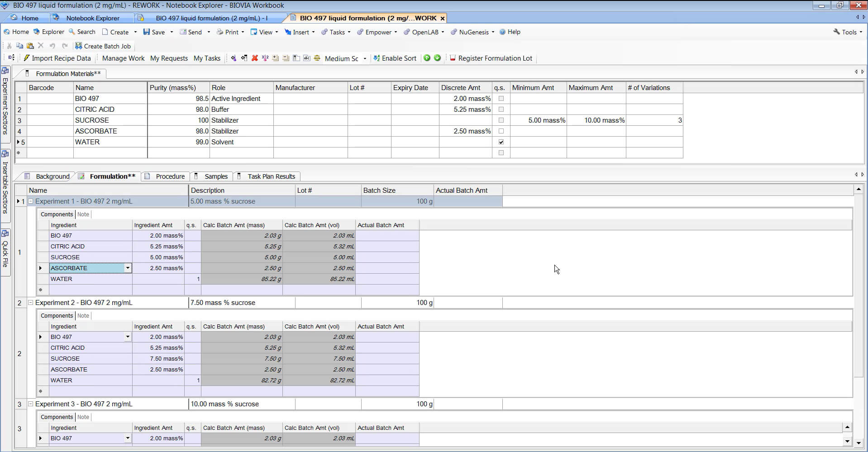This screenshot has height=452, width=868.
Task: Open the Experiment Sections side panel
Action: click(x=5, y=102)
